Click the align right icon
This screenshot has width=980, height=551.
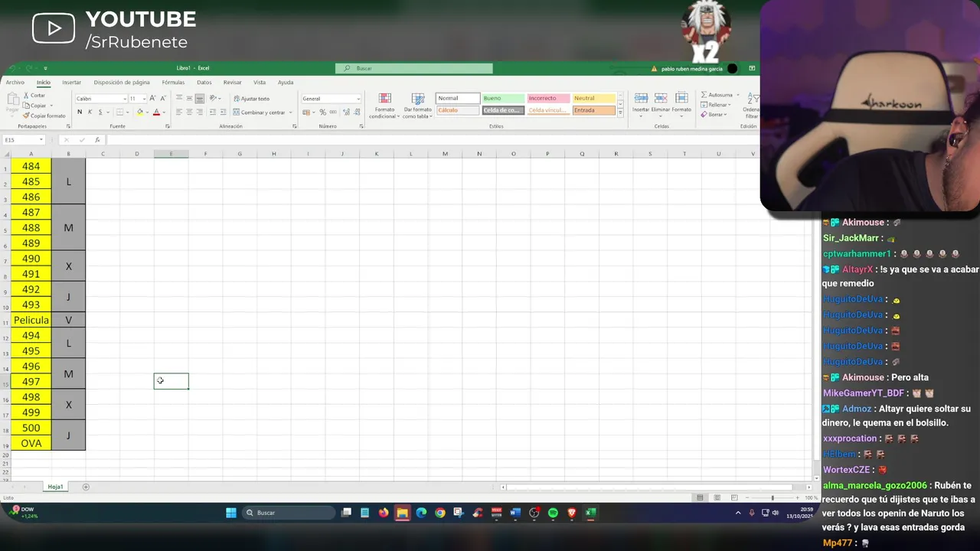coord(199,112)
